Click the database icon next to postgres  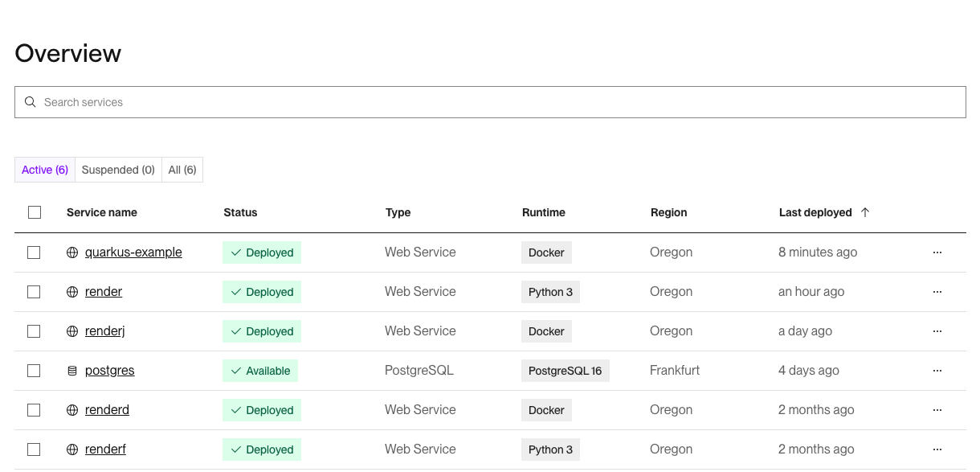tap(72, 371)
